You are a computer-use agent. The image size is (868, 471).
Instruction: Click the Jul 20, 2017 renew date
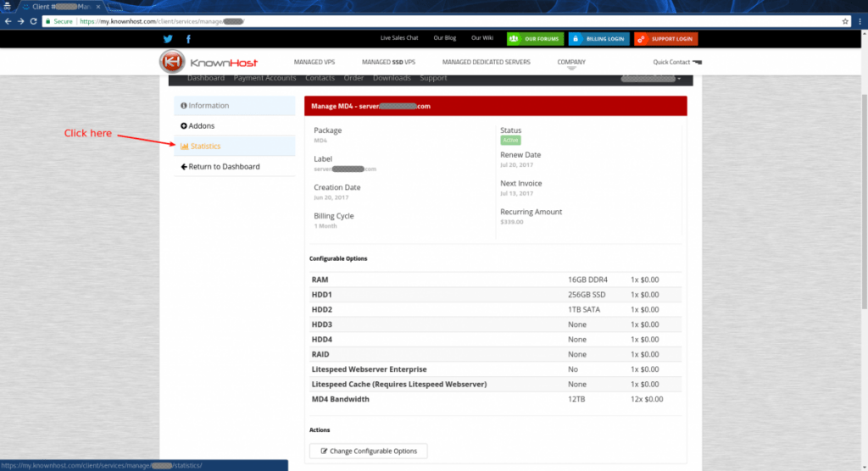point(516,165)
